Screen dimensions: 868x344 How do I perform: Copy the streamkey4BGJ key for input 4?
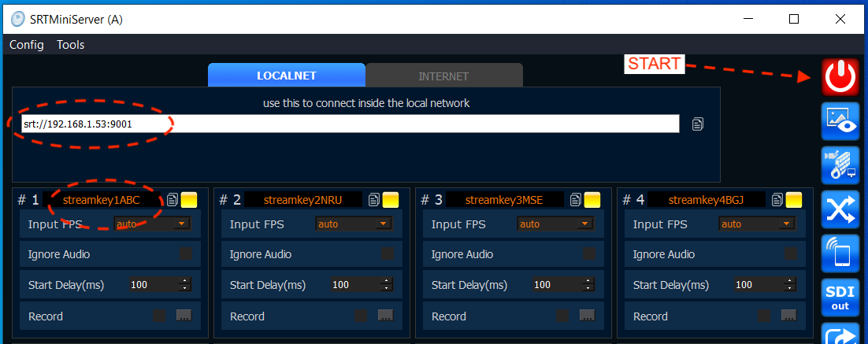pyautogui.click(x=777, y=200)
